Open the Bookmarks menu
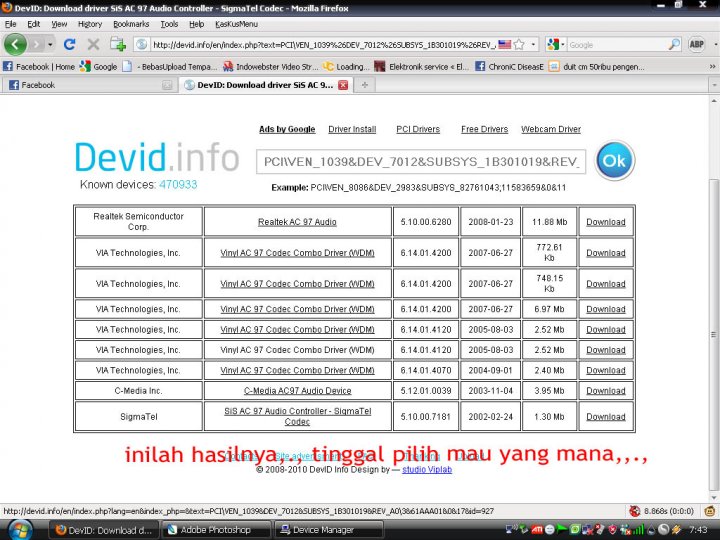Screen dimensions: 720x540 [131, 24]
